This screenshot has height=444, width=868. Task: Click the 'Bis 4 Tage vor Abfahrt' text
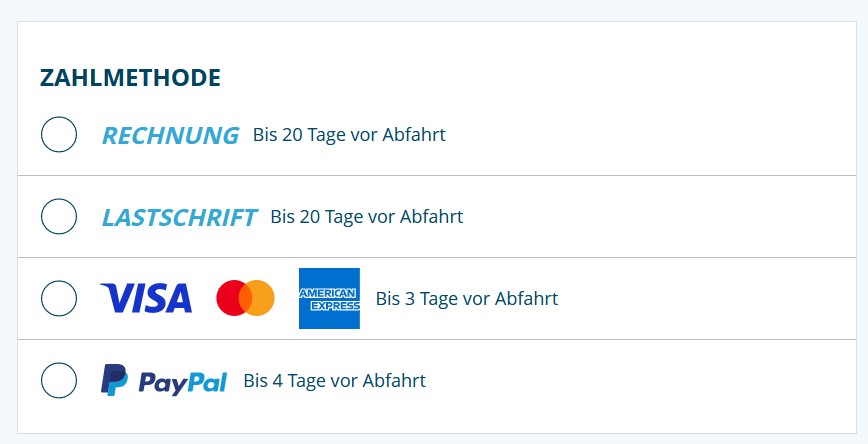pos(335,381)
